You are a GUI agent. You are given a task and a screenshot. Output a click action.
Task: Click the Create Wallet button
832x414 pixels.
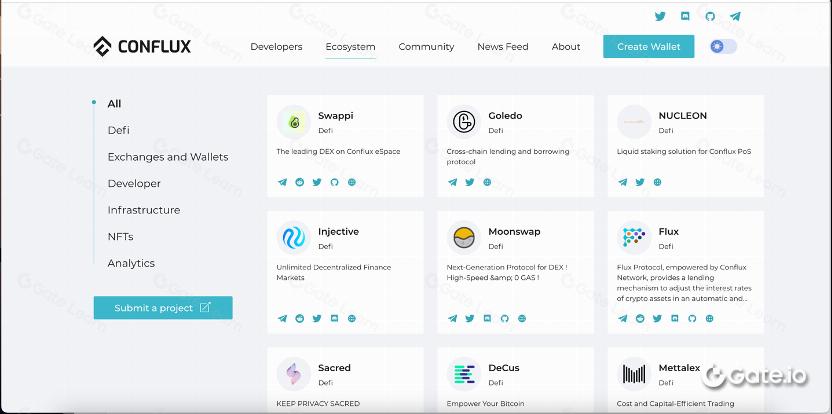tap(648, 47)
